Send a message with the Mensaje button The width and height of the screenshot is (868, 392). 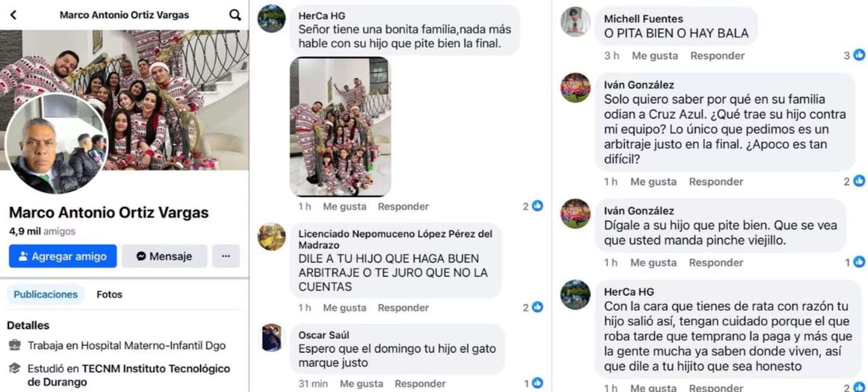pos(164,256)
